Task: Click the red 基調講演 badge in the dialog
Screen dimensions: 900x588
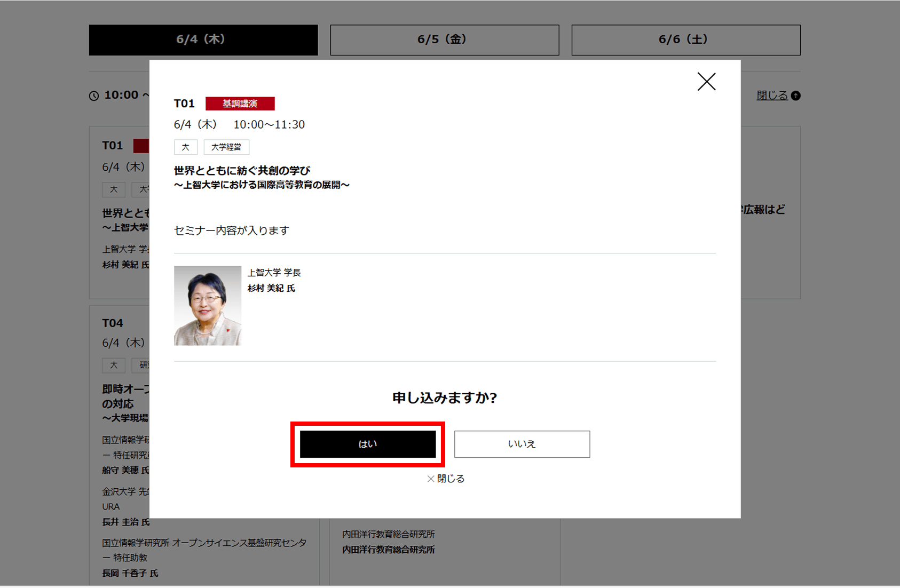Action: point(240,104)
